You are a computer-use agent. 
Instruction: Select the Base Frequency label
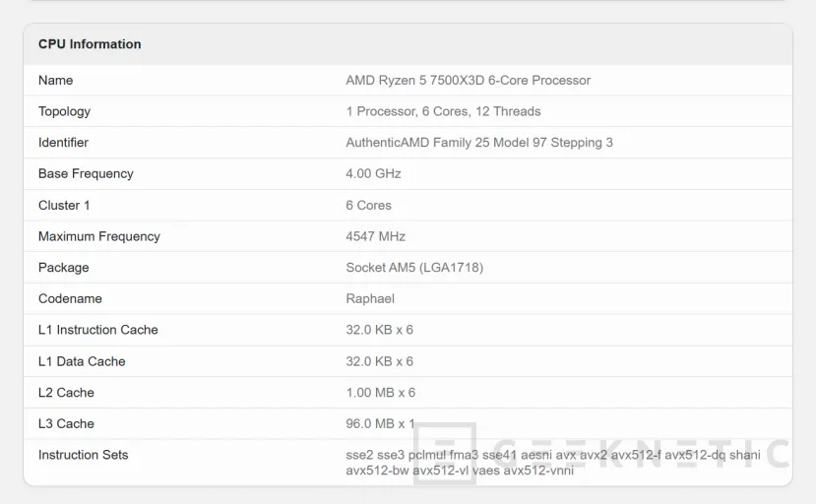86,174
